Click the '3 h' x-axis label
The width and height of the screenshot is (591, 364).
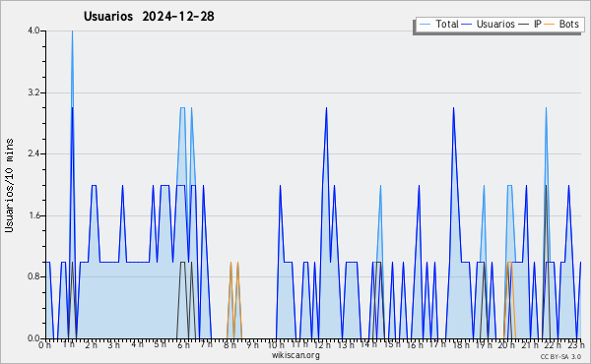(x=114, y=344)
